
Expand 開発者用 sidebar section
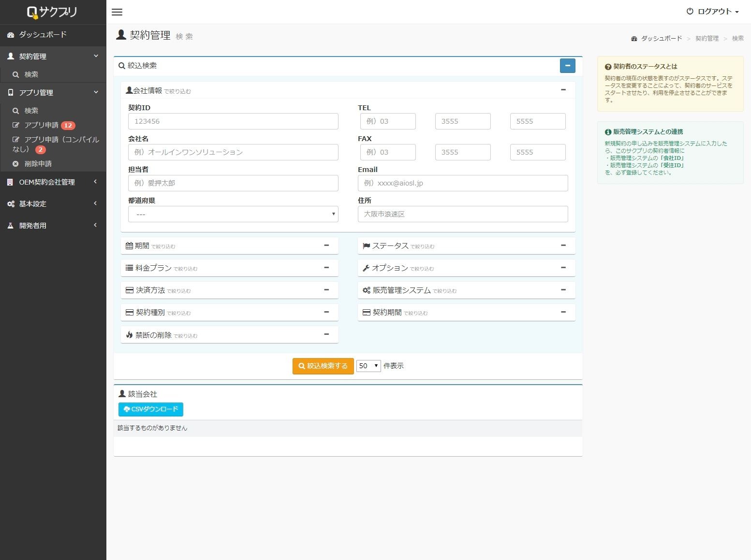coord(53,226)
